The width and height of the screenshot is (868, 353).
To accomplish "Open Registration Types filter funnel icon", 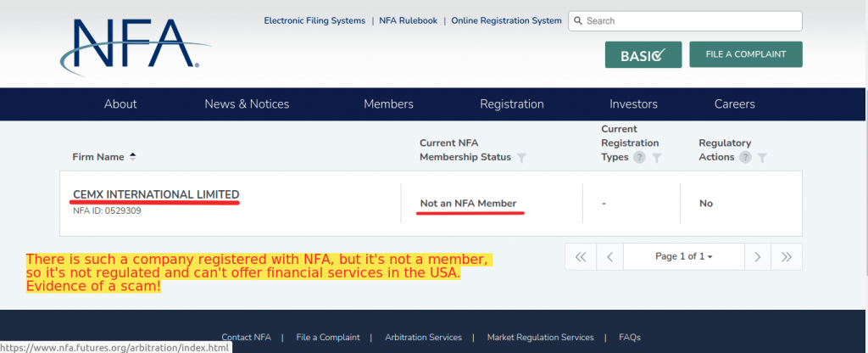I will 657,157.
